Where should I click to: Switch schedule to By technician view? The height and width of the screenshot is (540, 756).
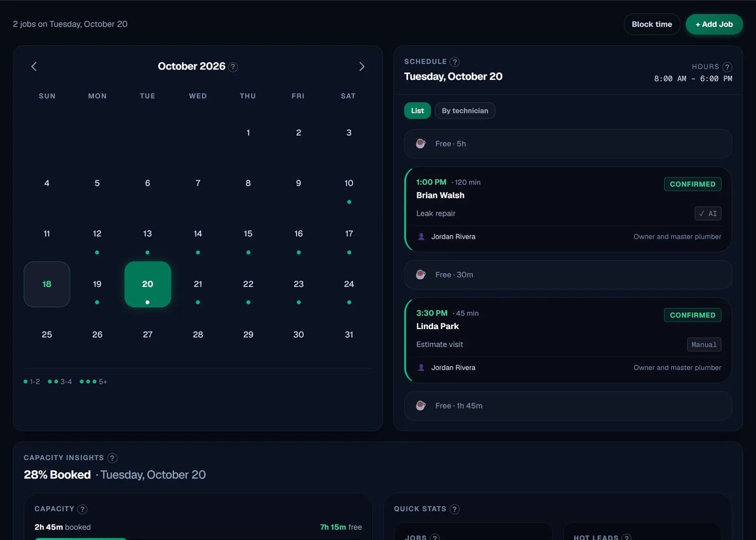(x=465, y=111)
